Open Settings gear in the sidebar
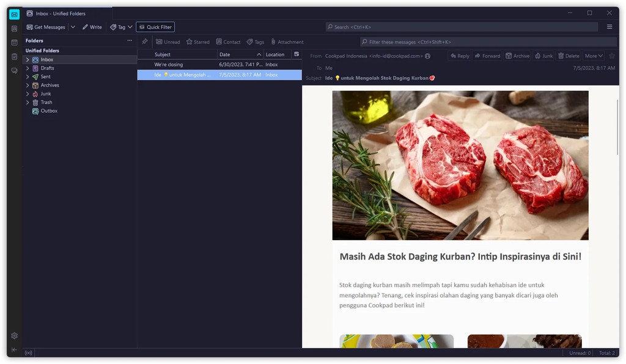 (14, 335)
